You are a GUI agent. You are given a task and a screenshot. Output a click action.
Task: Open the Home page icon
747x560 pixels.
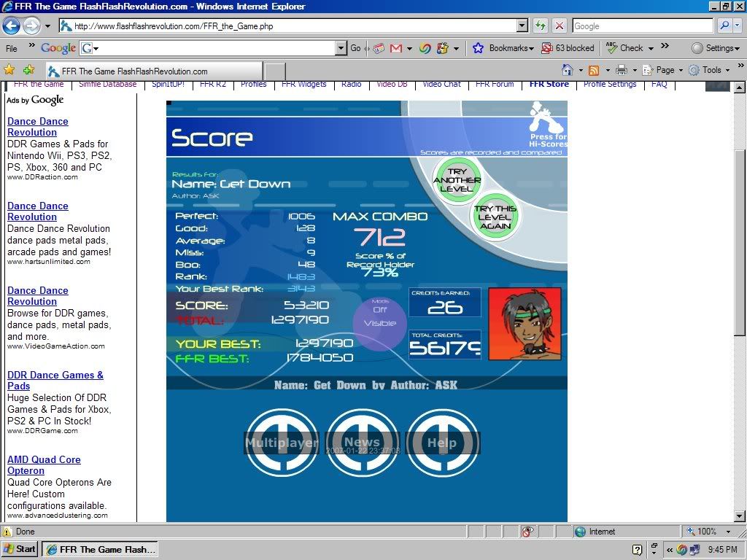click(x=568, y=70)
